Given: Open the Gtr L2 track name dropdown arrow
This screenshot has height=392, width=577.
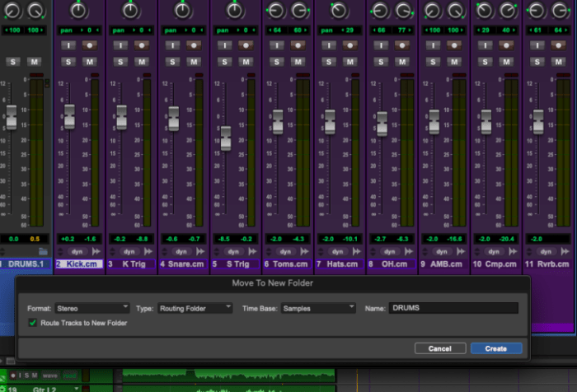Looking at the screenshot, I should (x=77, y=389).
